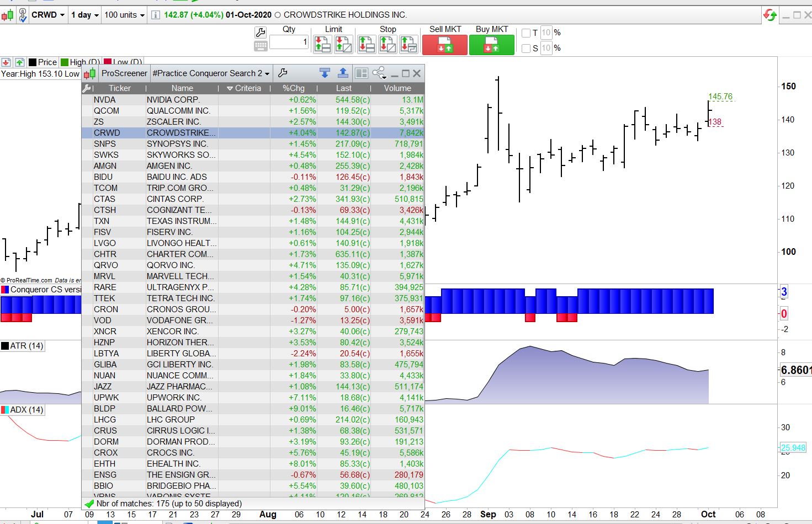Click the share icon in ProScreener title bar
812x524 pixels.
(379, 73)
